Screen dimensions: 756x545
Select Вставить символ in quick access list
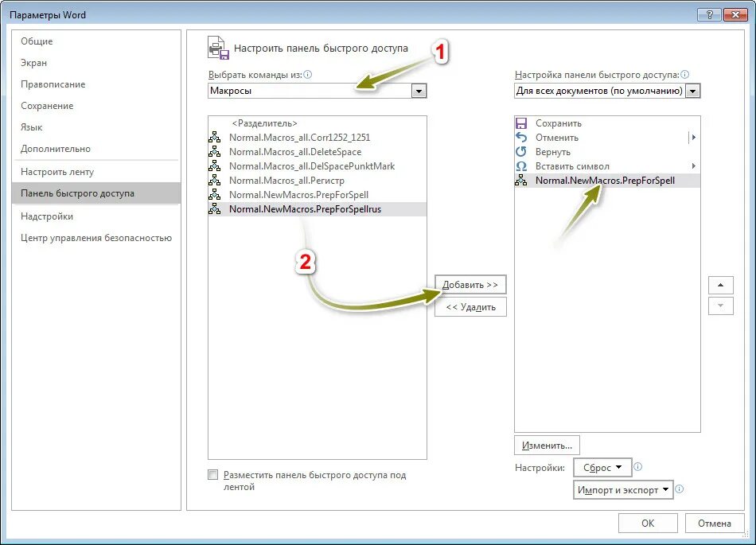click(607, 166)
